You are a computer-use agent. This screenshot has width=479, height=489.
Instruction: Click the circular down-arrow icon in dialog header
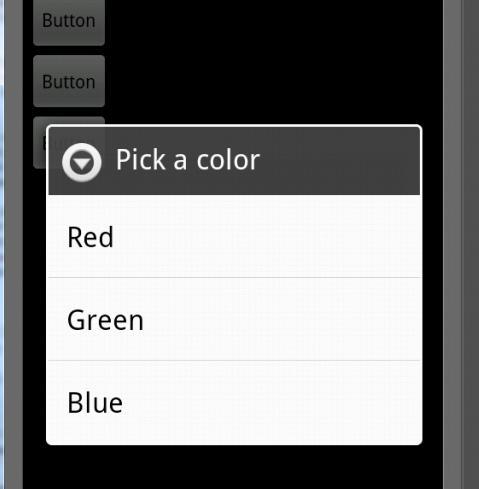[x=82, y=162]
